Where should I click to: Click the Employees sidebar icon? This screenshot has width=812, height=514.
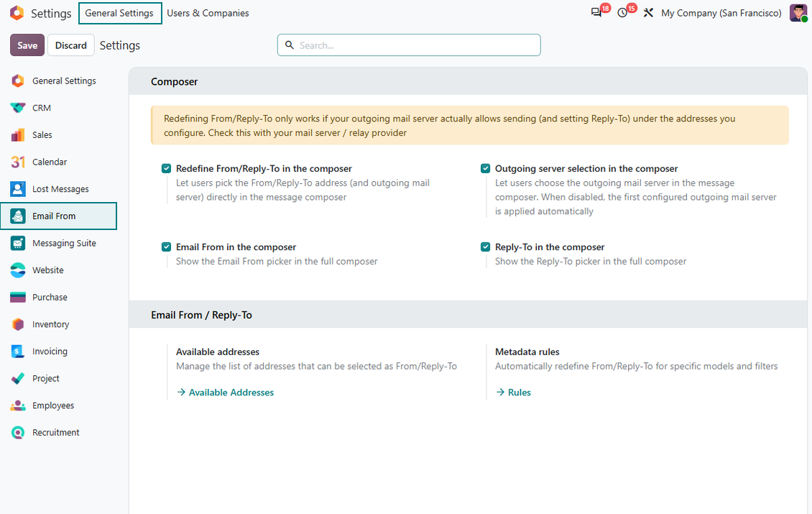pos(18,405)
